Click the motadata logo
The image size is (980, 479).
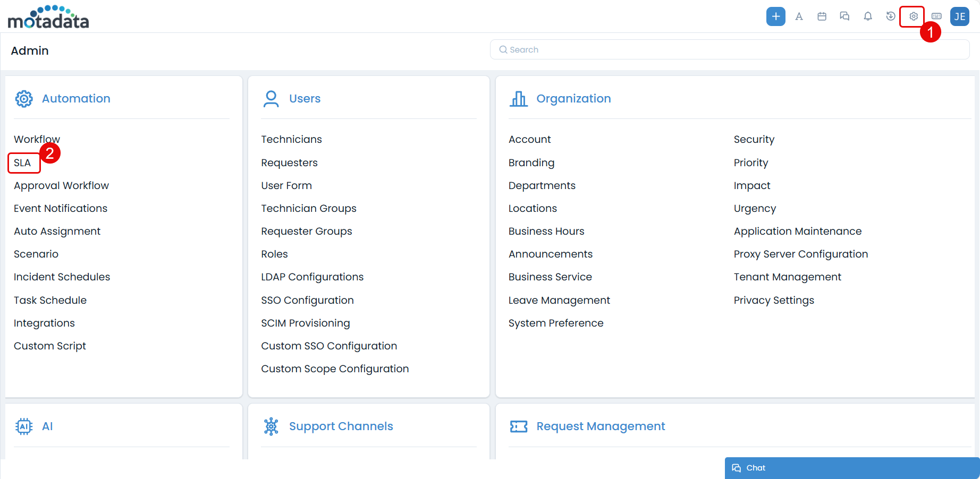pos(48,17)
